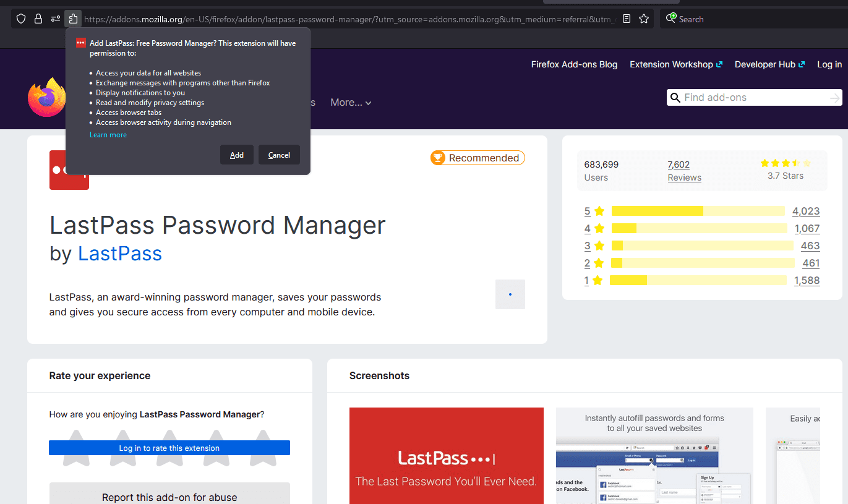Click the LastPass red logo icon
848x504 pixels.
69,170
